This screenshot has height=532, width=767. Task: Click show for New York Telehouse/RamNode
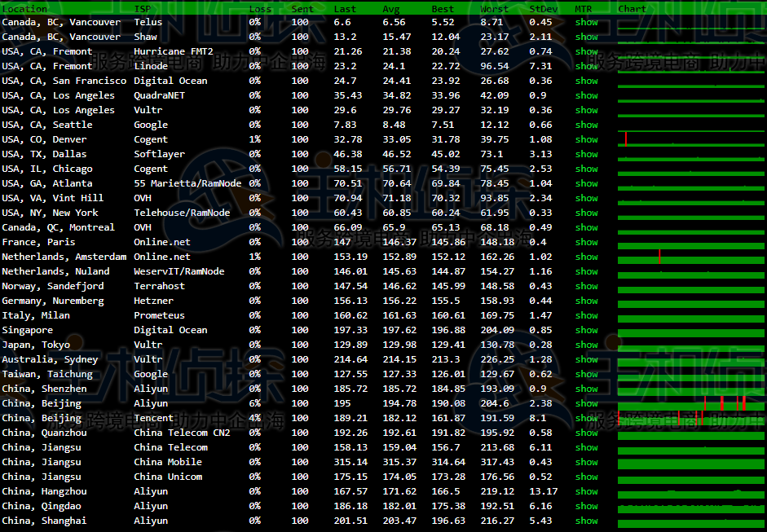586,213
